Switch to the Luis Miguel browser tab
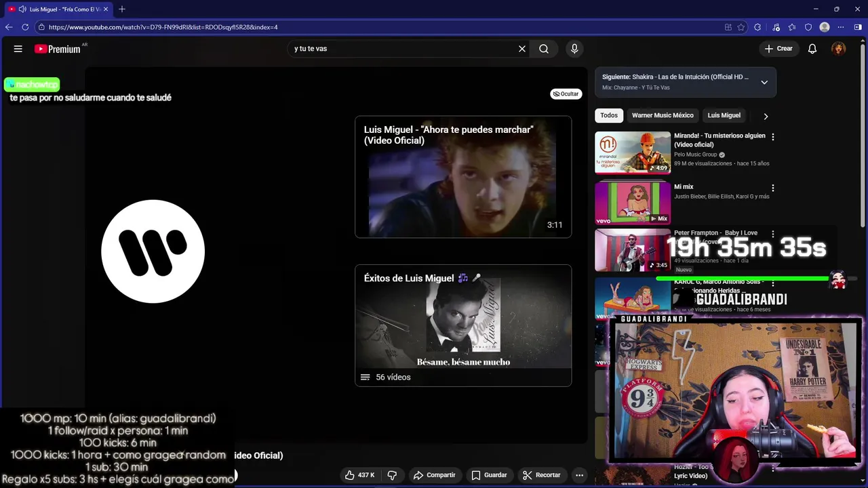868x488 pixels. 60,9
